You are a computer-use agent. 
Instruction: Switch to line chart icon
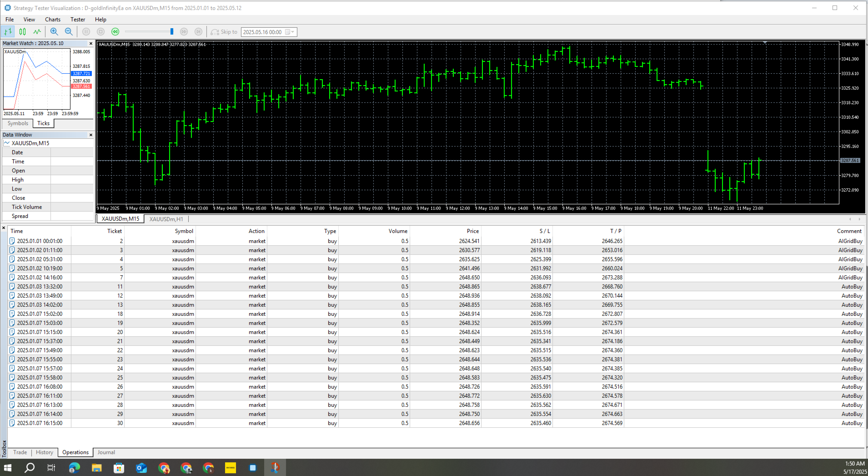[x=37, y=32]
